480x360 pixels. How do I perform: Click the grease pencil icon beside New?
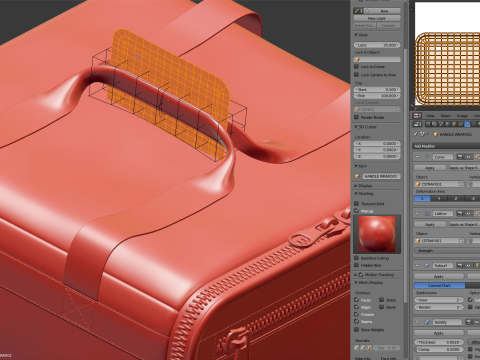coord(358,11)
